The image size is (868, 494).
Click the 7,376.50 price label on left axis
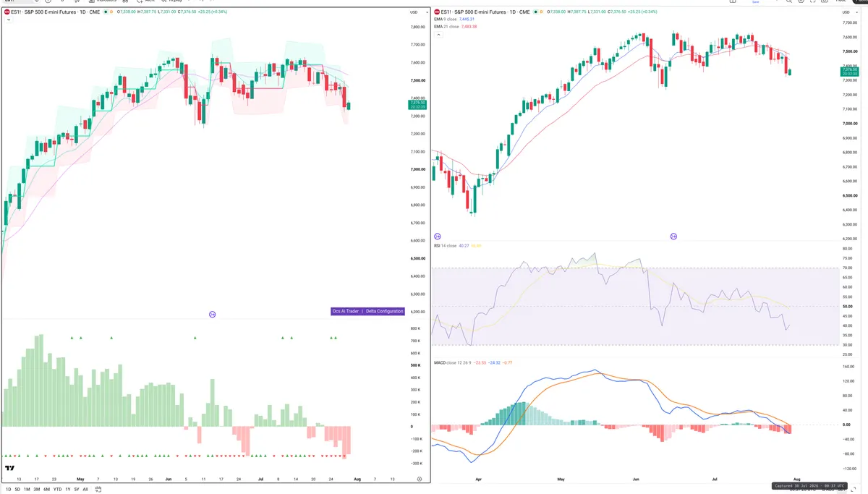coord(418,104)
